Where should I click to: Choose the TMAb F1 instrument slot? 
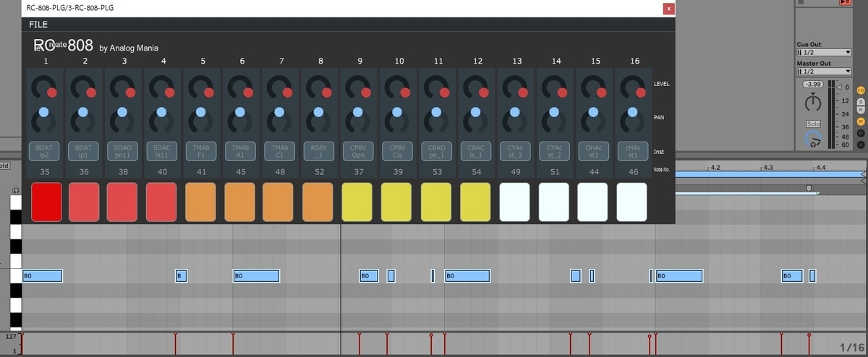[x=202, y=150]
